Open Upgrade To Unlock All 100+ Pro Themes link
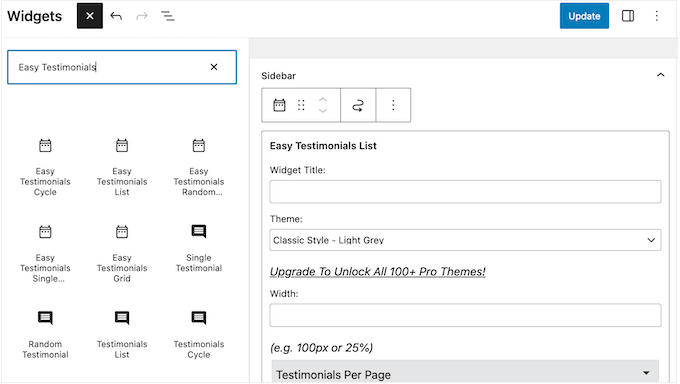 click(377, 272)
